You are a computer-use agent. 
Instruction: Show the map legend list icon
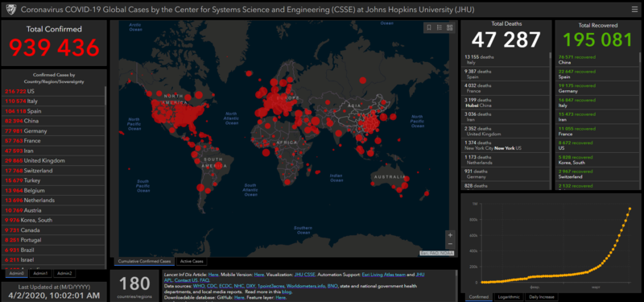439,27
